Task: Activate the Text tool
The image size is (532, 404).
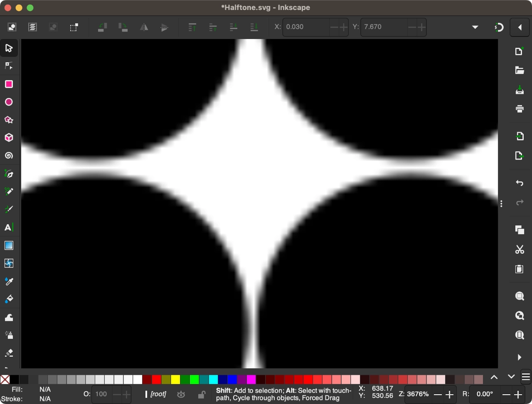Action: coord(9,228)
